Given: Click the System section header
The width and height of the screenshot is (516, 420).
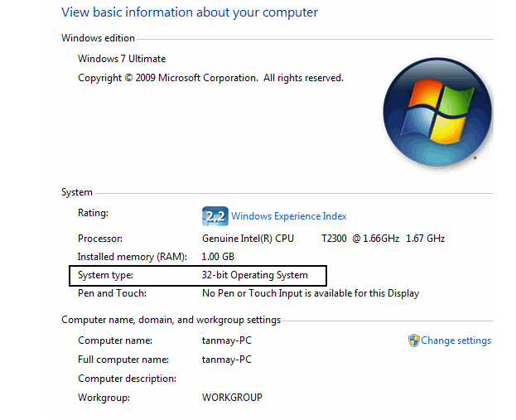Looking at the screenshot, I should tap(77, 192).
